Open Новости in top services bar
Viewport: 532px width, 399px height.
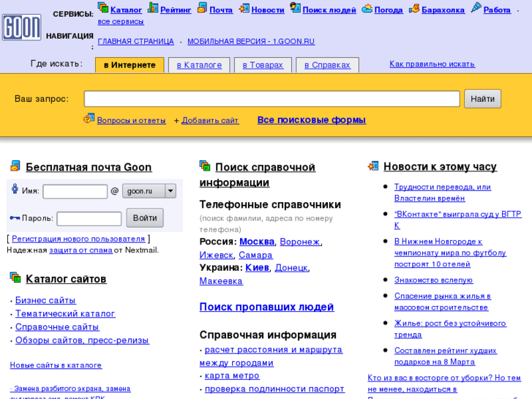coord(268,10)
